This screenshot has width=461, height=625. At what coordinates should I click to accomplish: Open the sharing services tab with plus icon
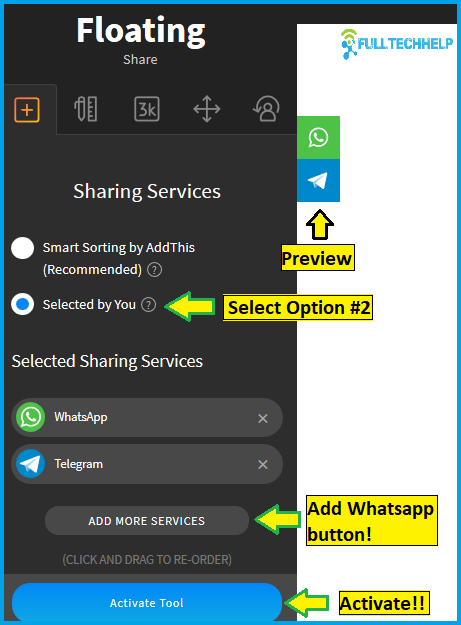click(x=27, y=109)
